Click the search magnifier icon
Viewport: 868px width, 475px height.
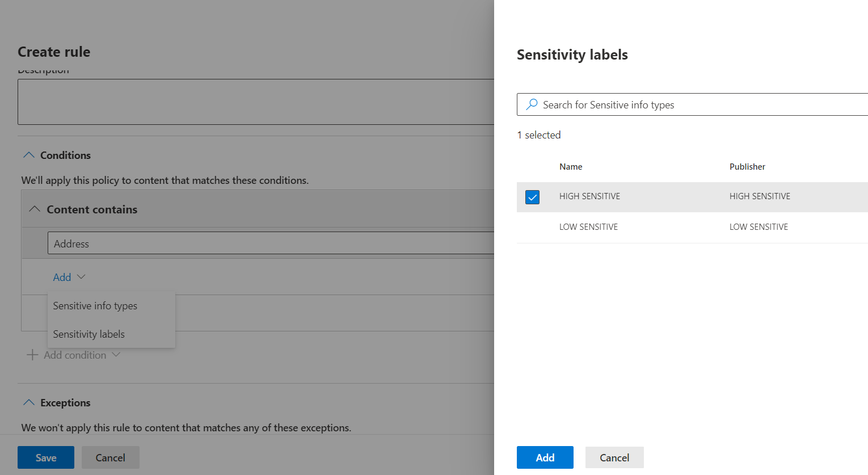[532, 104]
